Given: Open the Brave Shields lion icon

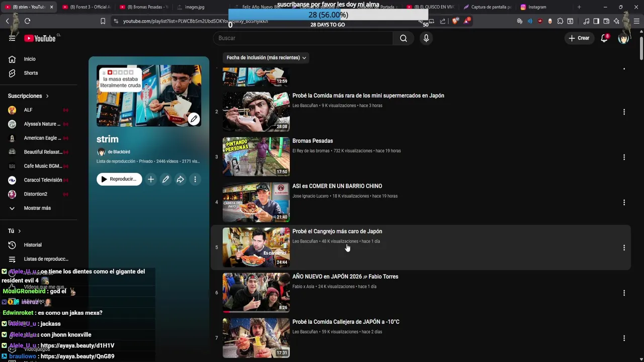Looking at the screenshot, I should (456, 21).
